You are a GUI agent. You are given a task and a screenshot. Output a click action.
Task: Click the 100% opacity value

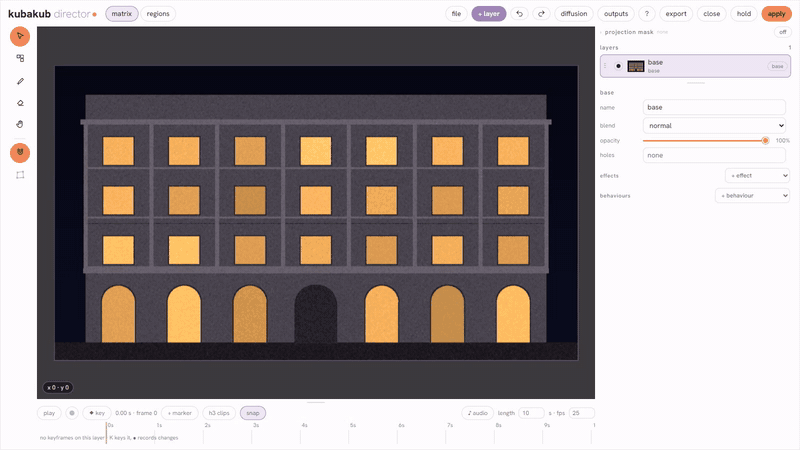point(783,140)
